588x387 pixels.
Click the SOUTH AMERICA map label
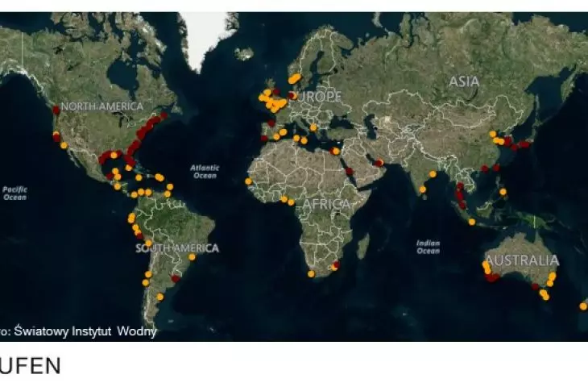coord(177,248)
